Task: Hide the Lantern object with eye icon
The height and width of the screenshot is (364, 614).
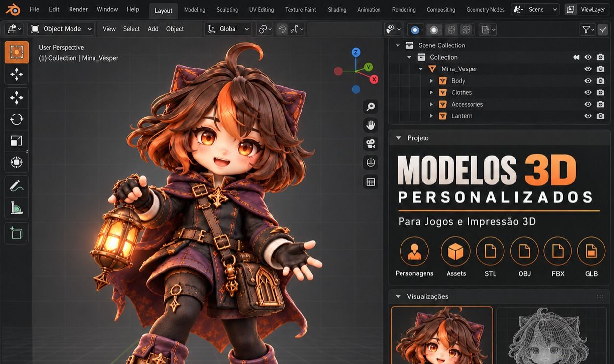Action: click(588, 116)
